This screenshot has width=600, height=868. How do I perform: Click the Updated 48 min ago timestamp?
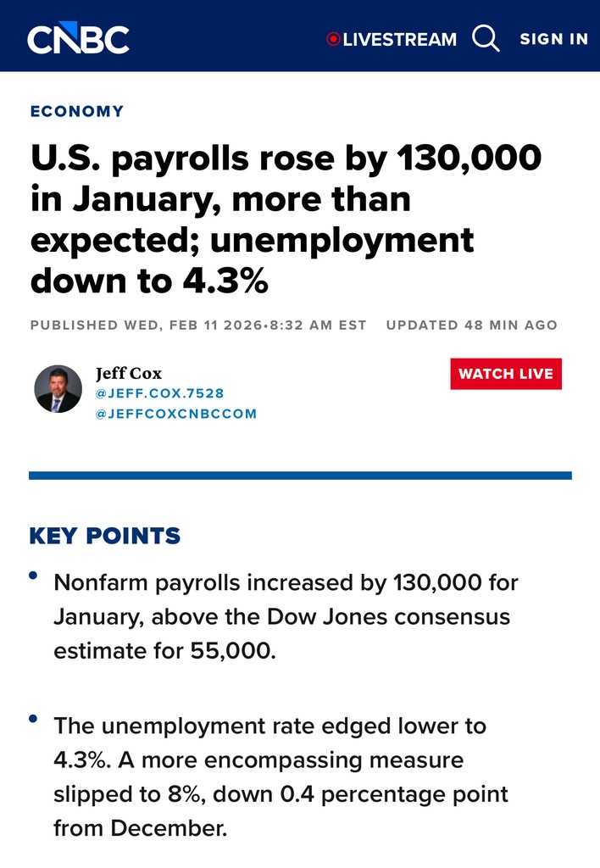(x=471, y=325)
